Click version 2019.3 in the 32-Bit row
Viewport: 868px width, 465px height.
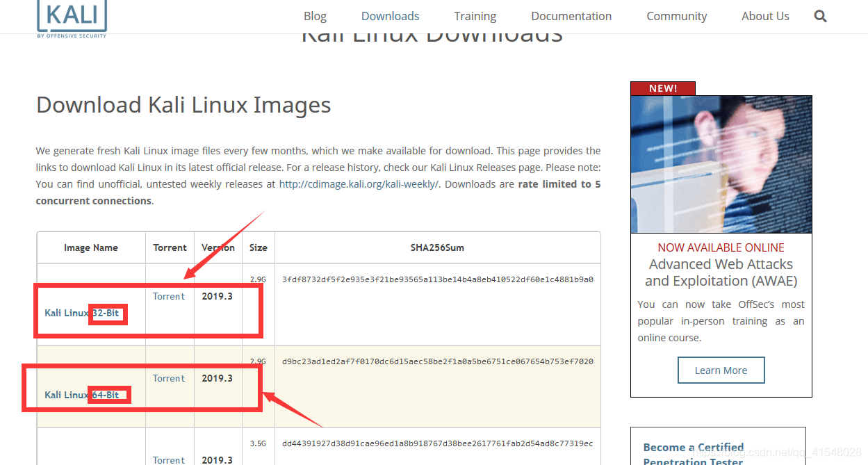coord(218,296)
